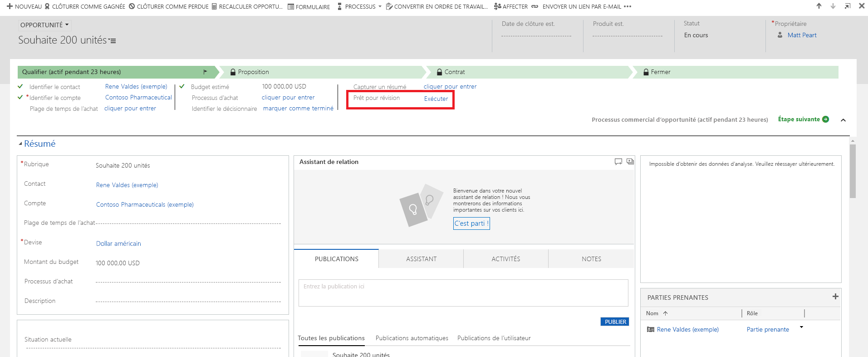Close opportunity as lost (Clôturer comme perdue)
This screenshot has width=868, height=357.
pyautogui.click(x=169, y=6)
